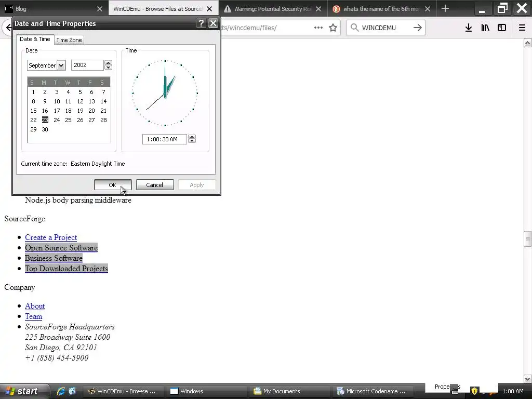The width and height of the screenshot is (532, 399).
Task: Click the page scrollbar up arrow
Action: click(528, 43)
